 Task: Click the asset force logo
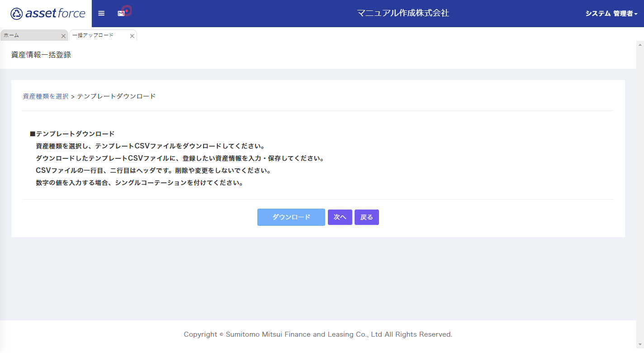[48, 14]
